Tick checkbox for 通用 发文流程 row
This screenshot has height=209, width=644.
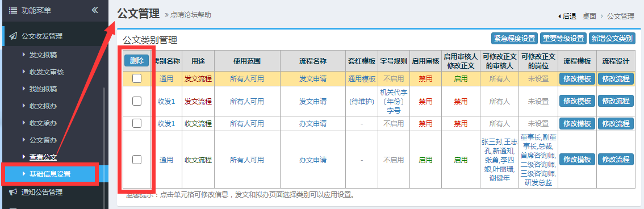click(137, 78)
